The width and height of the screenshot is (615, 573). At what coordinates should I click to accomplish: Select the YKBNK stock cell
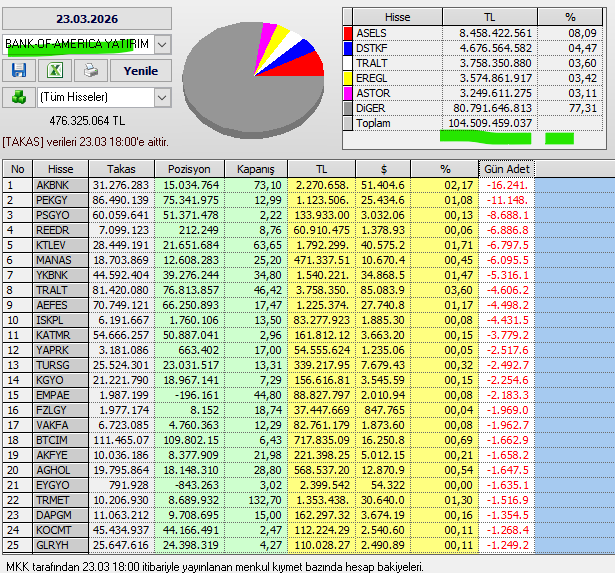[x=61, y=275]
